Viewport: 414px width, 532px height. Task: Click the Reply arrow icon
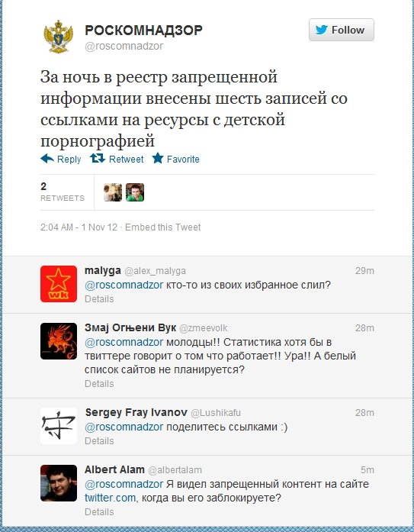pyautogui.click(x=47, y=159)
